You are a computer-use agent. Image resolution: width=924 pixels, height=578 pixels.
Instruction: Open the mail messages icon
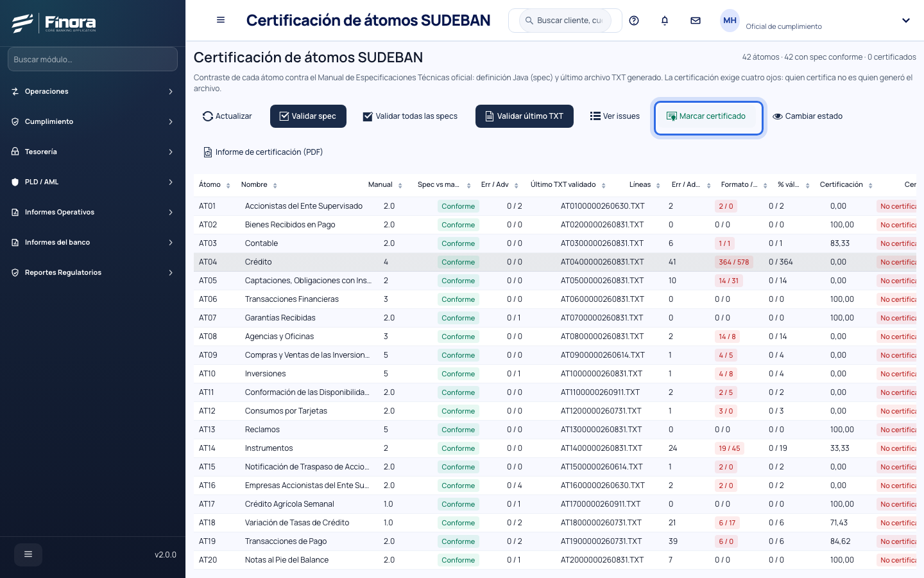point(696,21)
